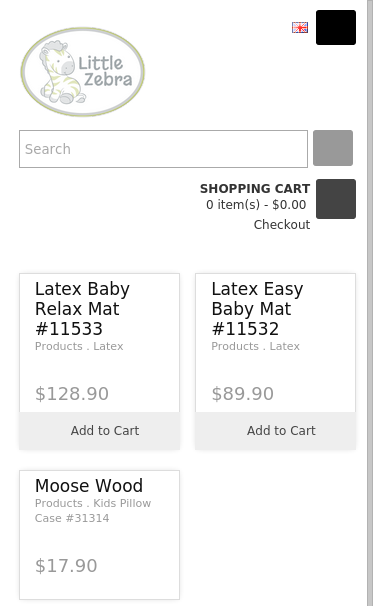Open the black menu button at top right
This screenshot has width=375, height=606.
pos(336,27)
